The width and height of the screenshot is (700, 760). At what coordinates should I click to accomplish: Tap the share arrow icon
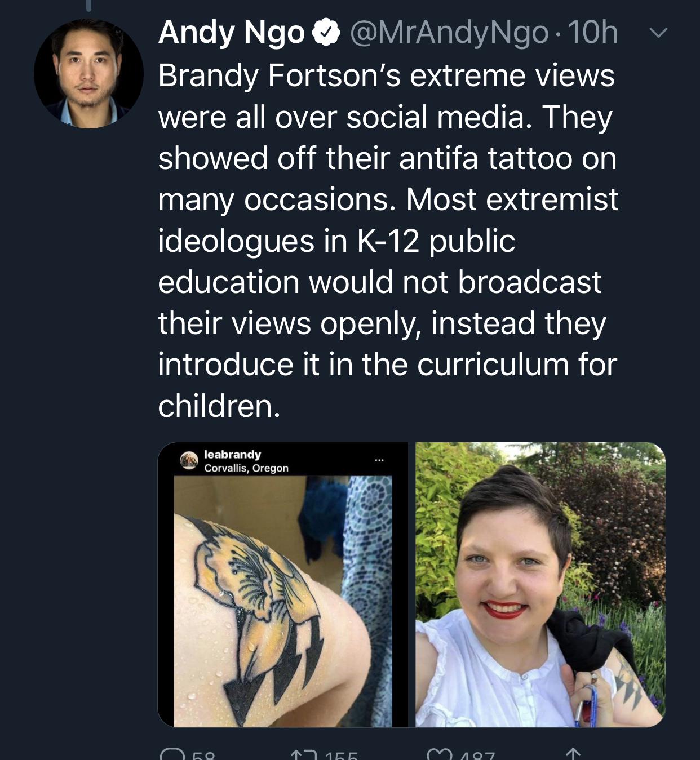(572, 754)
